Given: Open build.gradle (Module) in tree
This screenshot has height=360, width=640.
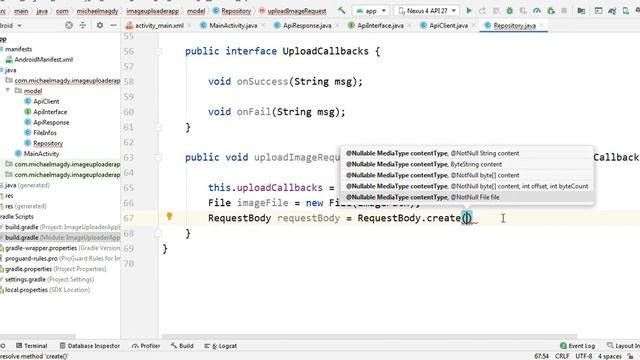Looking at the screenshot, I should coord(60,238).
